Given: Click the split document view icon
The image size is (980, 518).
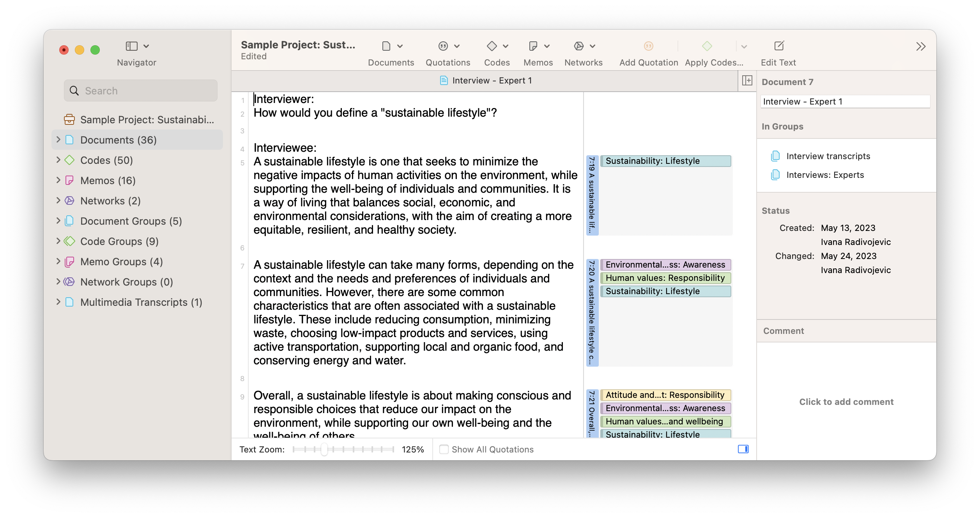Looking at the screenshot, I should point(747,81).
